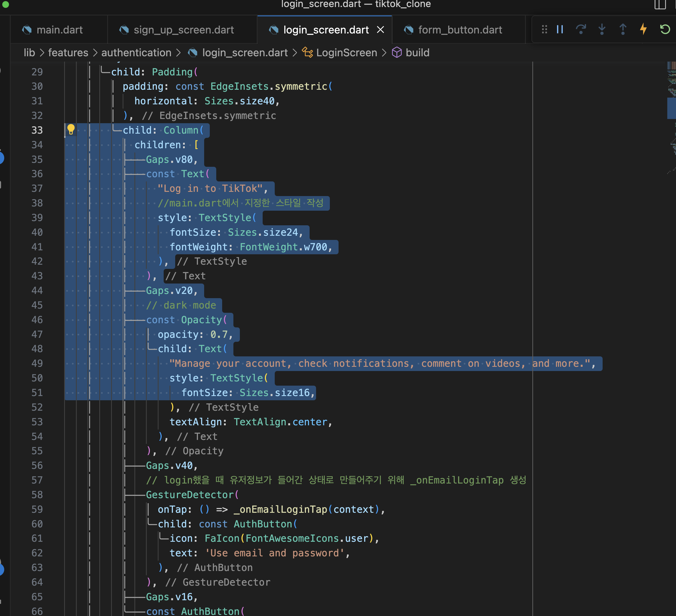Click the debug Step Over icon
676x616 pixels.
581,30
